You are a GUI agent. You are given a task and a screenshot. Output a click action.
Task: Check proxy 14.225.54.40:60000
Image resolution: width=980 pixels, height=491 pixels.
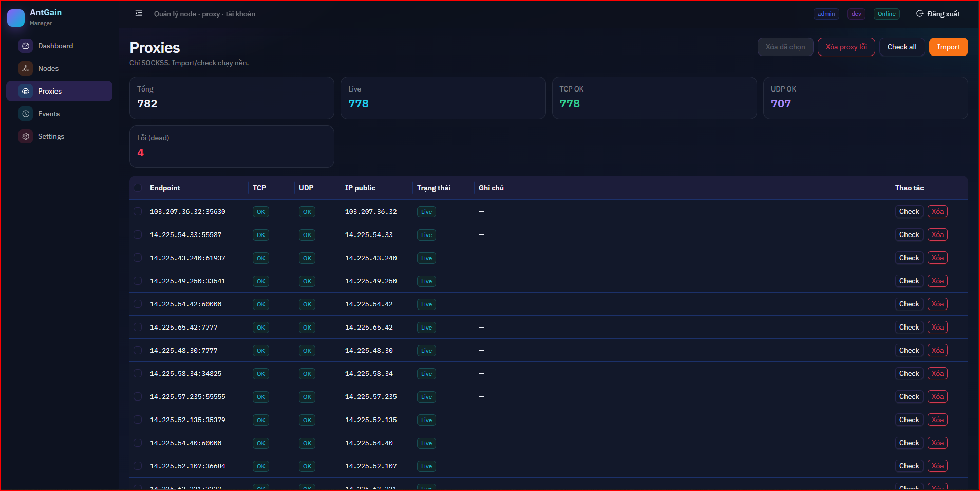pos(909,443)
